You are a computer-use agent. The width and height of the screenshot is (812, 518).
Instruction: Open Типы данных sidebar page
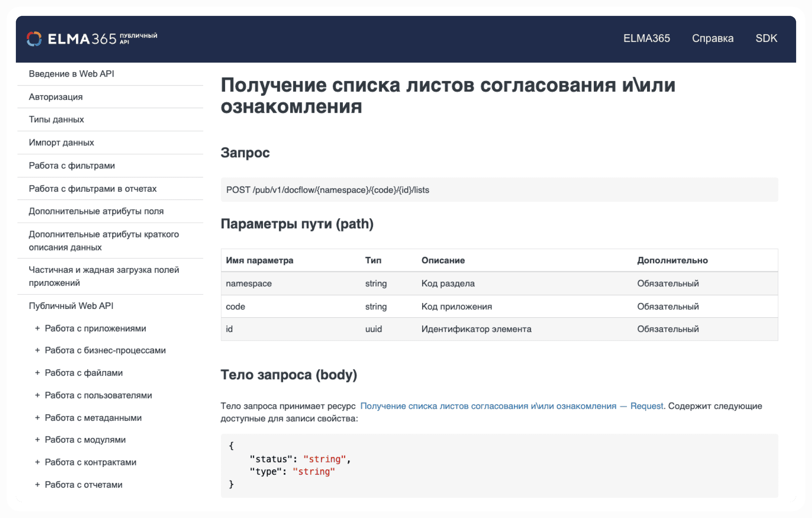pyautogui.click(x=56, y=119)
